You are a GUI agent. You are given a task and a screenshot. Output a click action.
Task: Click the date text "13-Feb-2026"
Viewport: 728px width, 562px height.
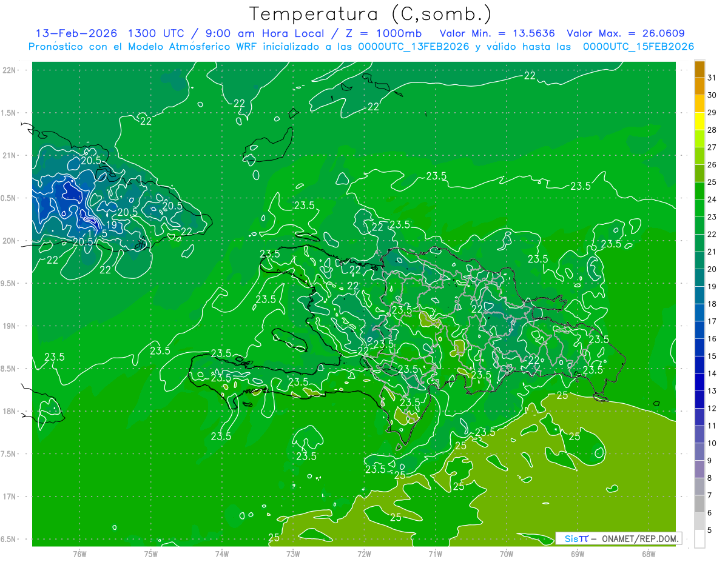coord(76,33)
